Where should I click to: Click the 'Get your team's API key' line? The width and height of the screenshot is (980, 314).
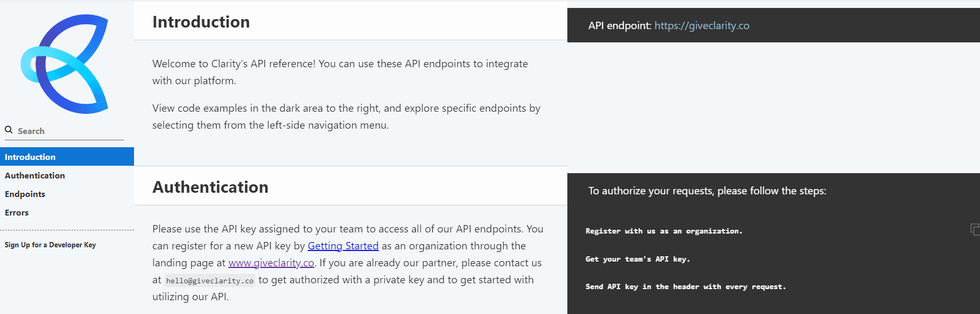coord(637,259)
